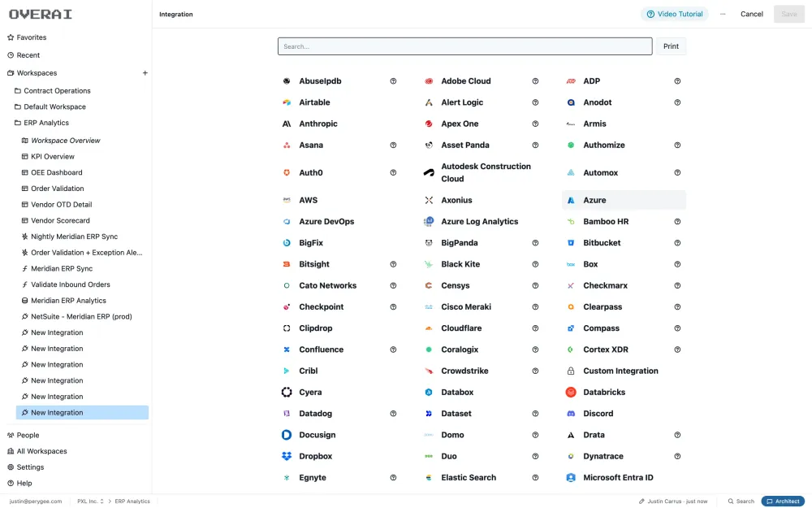This screenshot has width=812, height=508.
Task: Open the help icon beside Datadog
Action: pyautogui.click(x=393, y=414)
